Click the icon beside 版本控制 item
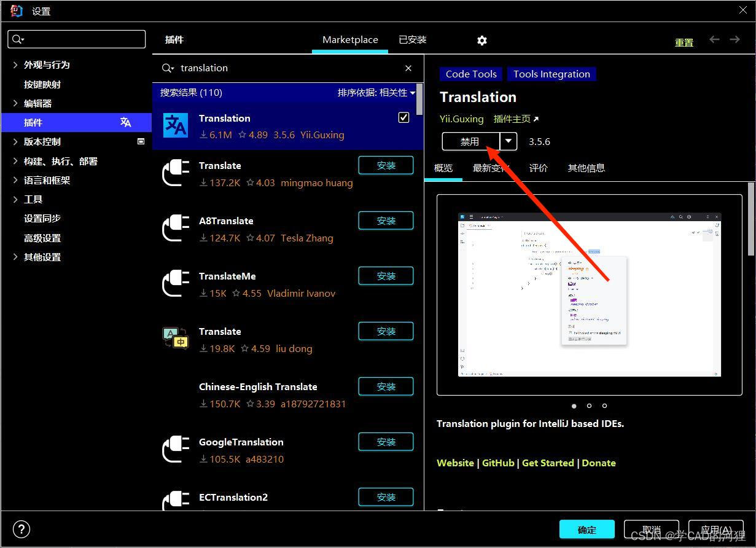 pos(141,141)
